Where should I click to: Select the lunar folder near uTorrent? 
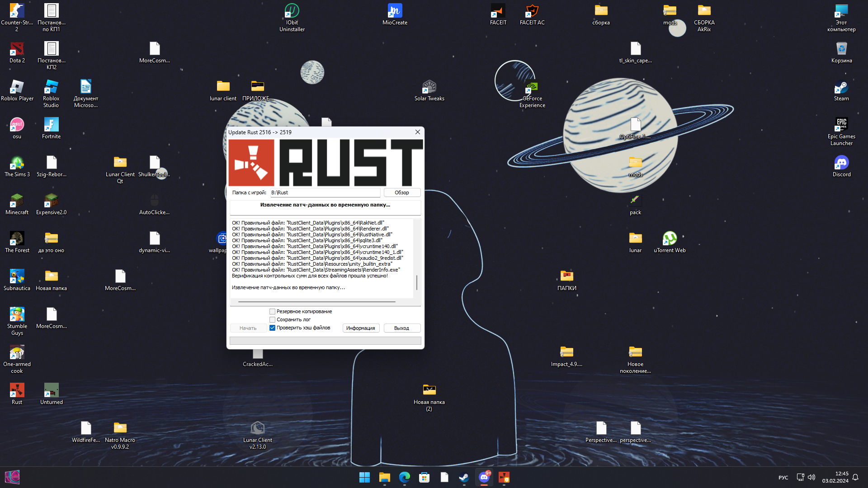[635, 242]
